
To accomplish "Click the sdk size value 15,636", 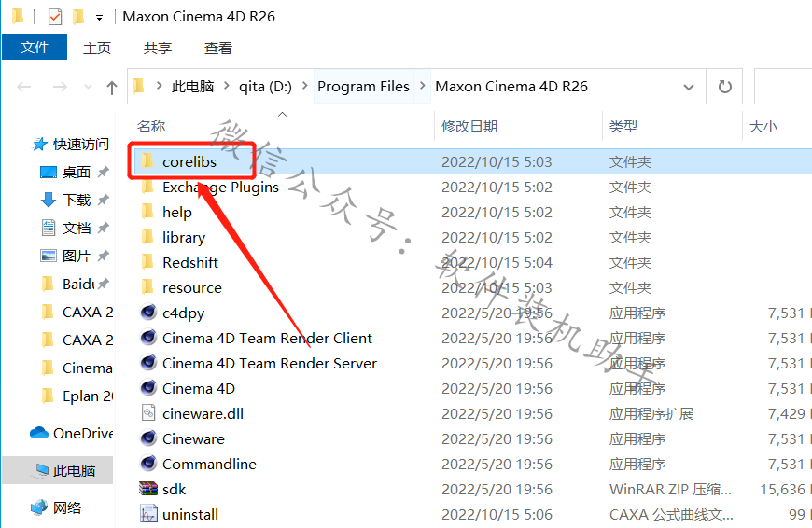I will tap(782, 489).
